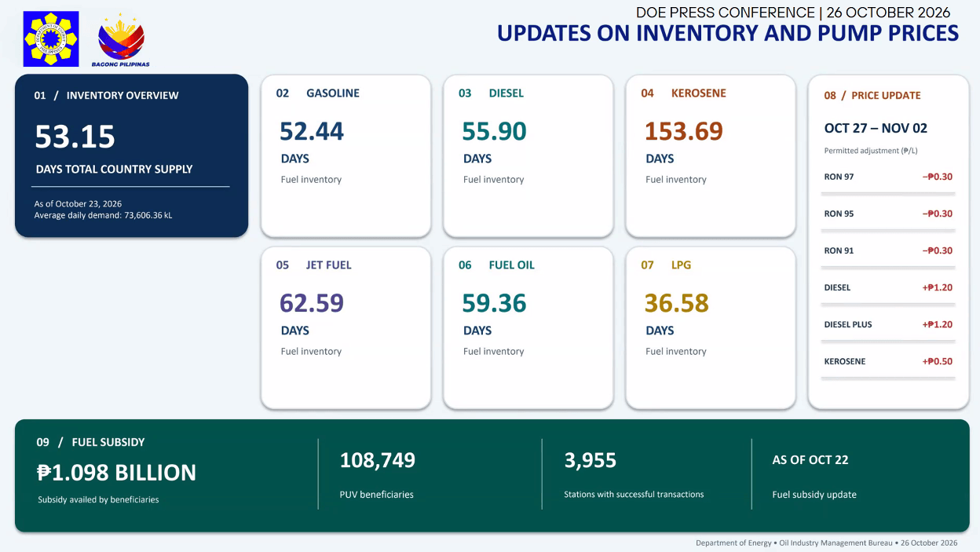Select the 36.58 LPG days value
The width and height of the screenshot is (980, 552).
pyautogui.click(x=676, y=303)
